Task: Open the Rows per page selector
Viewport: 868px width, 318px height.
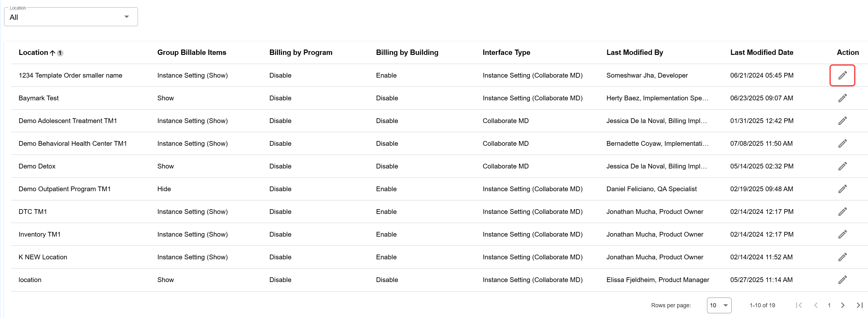Action: 719,305
